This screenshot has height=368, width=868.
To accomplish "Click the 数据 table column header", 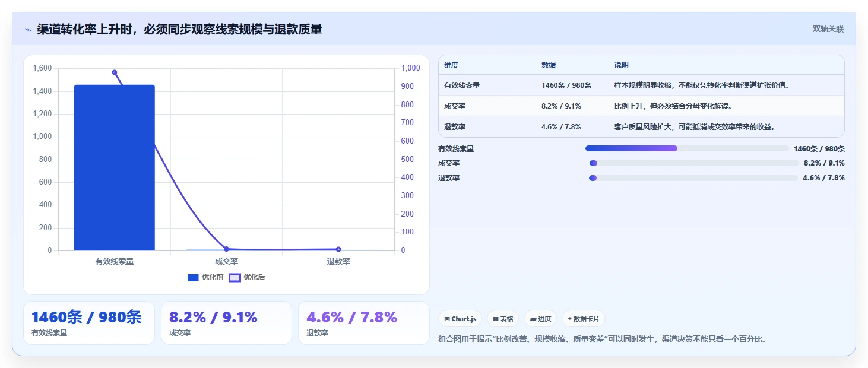I will coord(549,65).
